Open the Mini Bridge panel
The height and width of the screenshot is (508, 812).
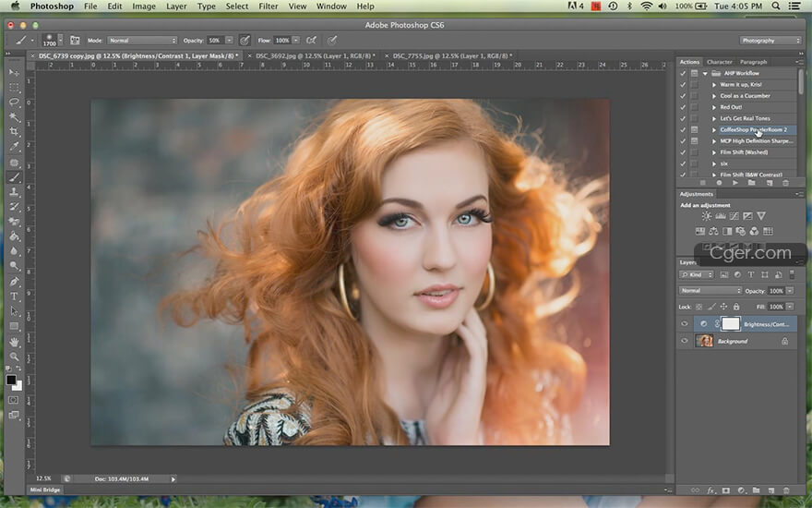45,490
